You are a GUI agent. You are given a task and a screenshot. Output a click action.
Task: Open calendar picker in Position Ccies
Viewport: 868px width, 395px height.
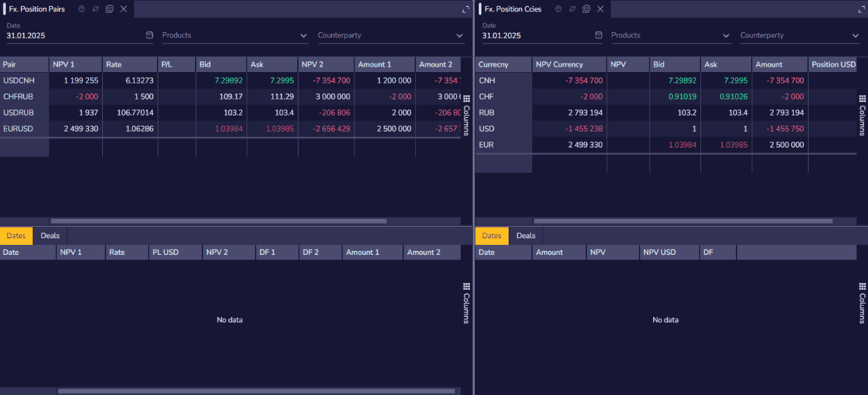[x=598, y=35]
